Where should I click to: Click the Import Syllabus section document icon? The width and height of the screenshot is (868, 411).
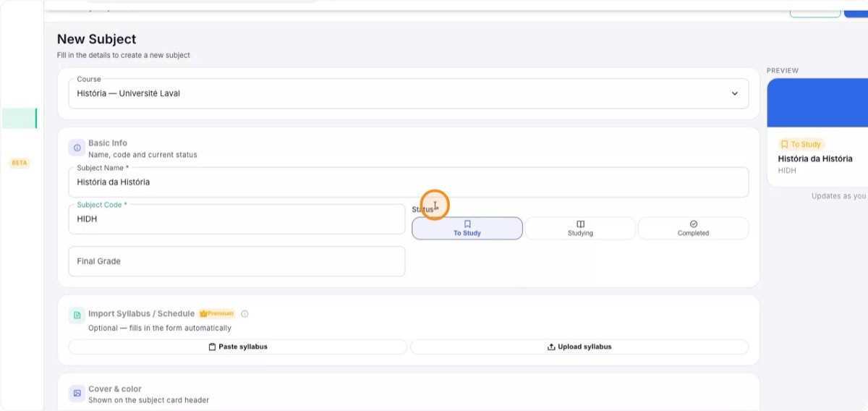click(77, 315)
